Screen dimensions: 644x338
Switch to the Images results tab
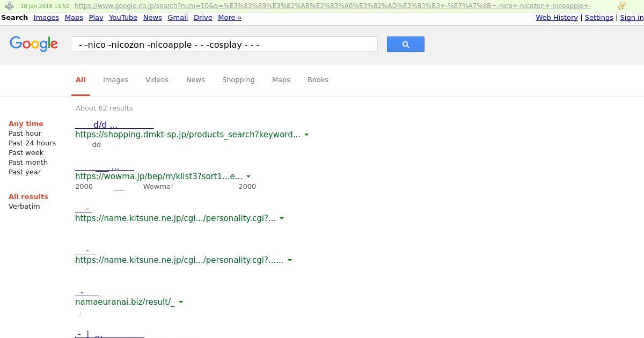point(115,80)
